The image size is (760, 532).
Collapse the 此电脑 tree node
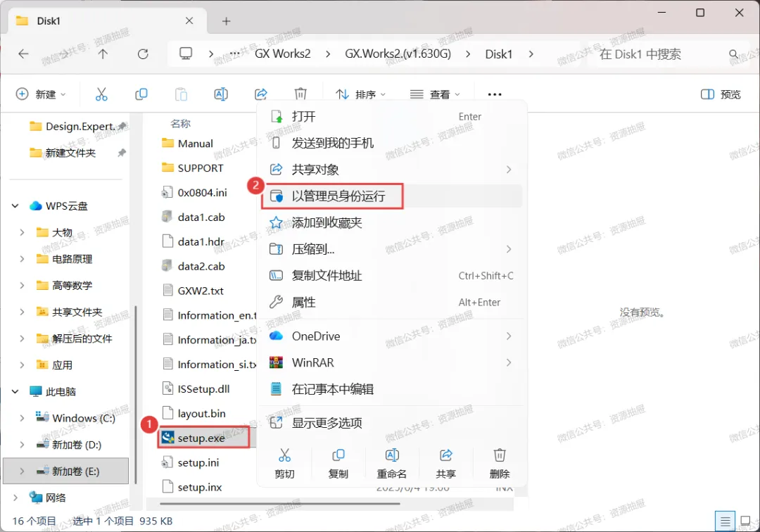point(15,391)
